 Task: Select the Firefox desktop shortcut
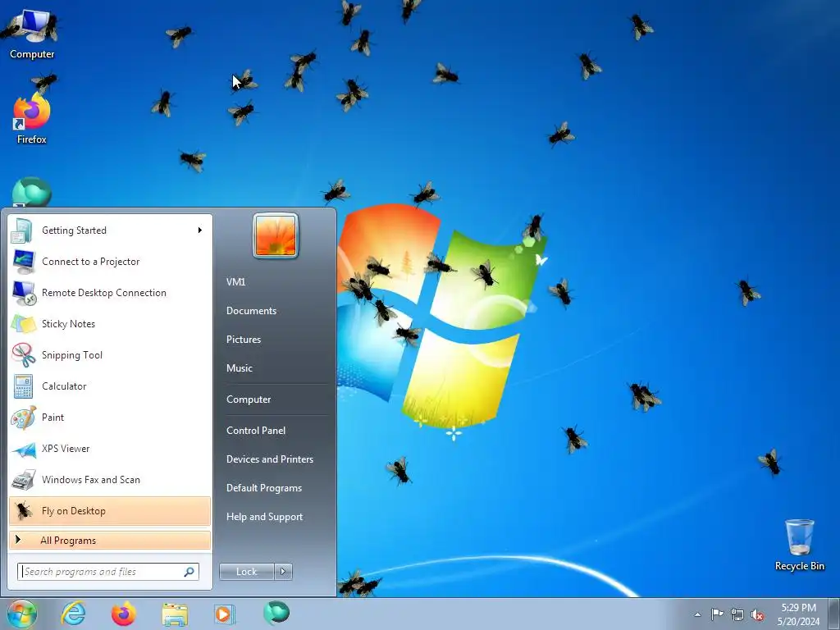click(x=32, y=119)
